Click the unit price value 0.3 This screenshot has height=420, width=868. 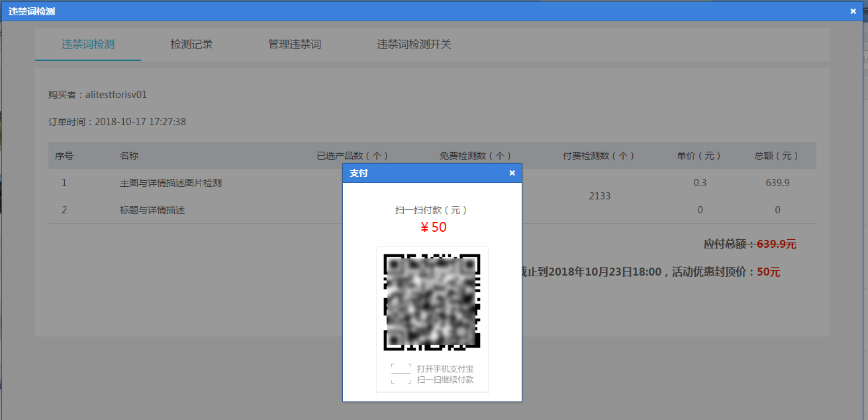(700, 183)
